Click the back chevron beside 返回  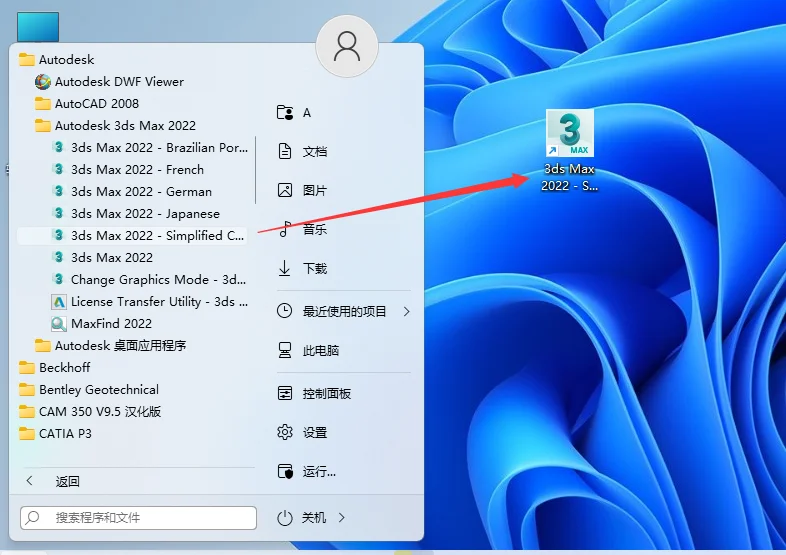30,481
